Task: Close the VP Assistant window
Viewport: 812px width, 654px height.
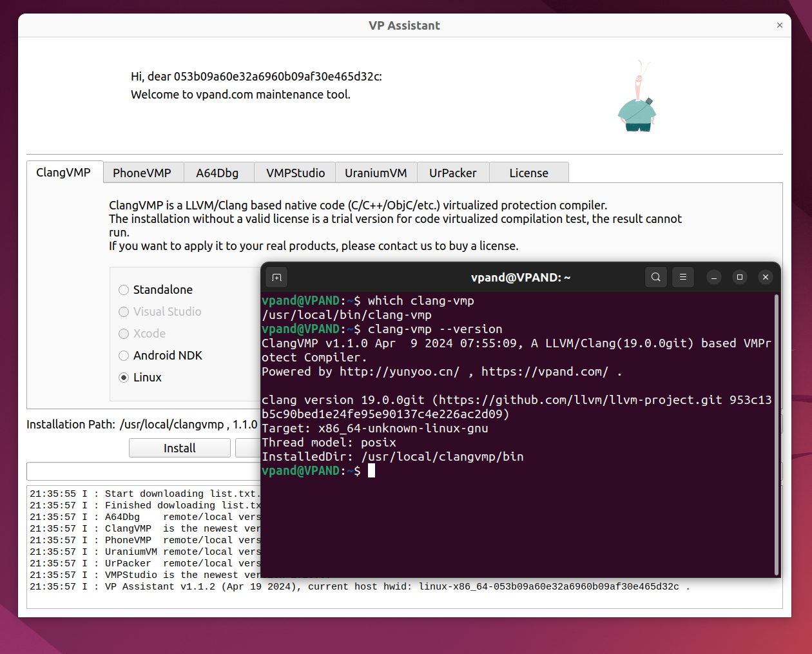Action: [780, 25]
